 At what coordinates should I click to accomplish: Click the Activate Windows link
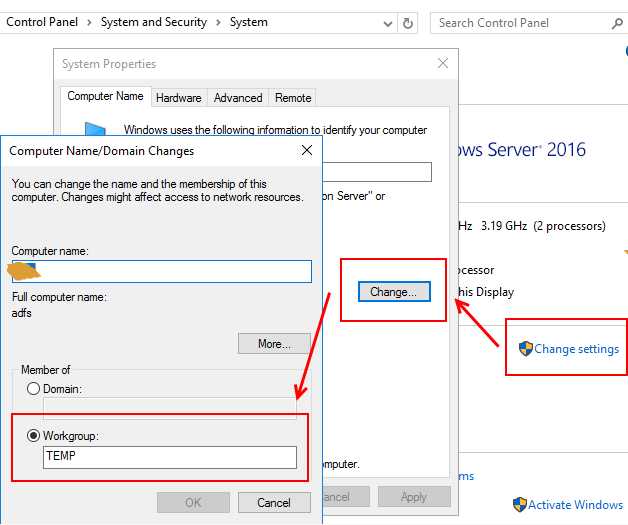coord(575,505)
